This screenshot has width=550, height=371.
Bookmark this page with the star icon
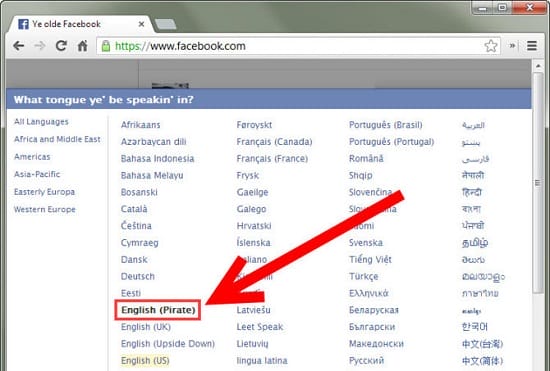pyautogui.click(x=491, y=46)
